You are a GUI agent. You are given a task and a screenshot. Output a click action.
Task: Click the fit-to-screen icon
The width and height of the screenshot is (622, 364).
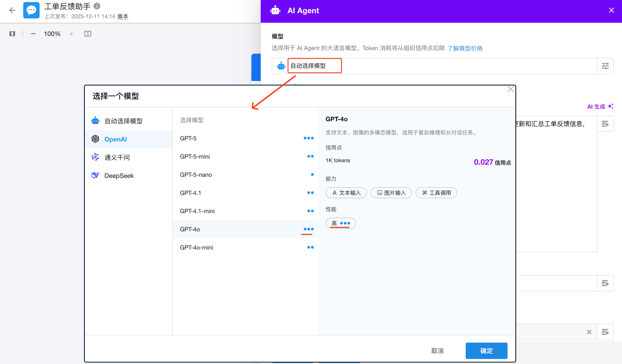click(88, 34)
